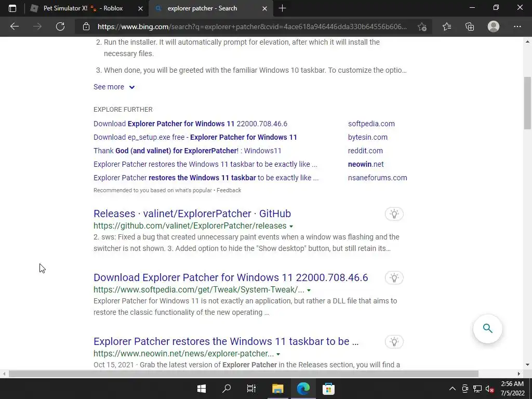Click bytesin.com source label
Image resolution: width=532 pixels, height=399 pixels.
(367, 137)
